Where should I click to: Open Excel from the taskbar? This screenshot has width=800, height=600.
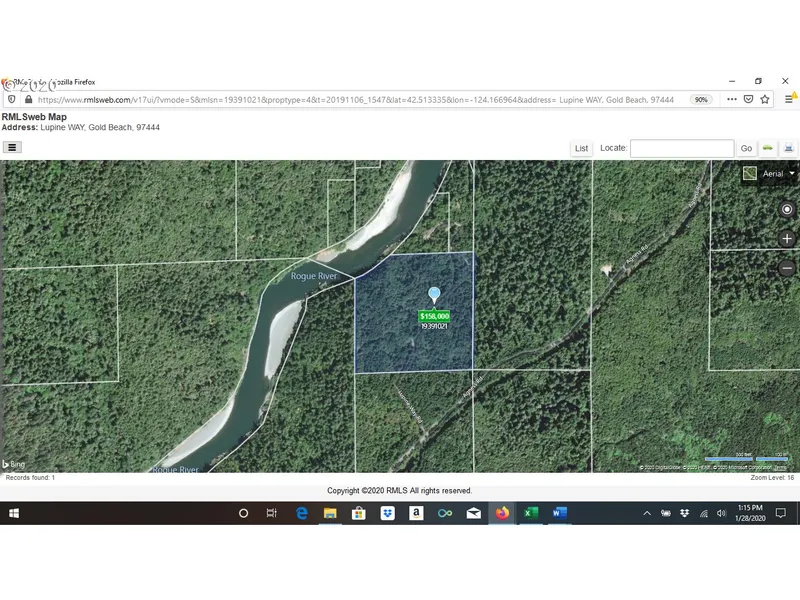click(x=531, y=513)
